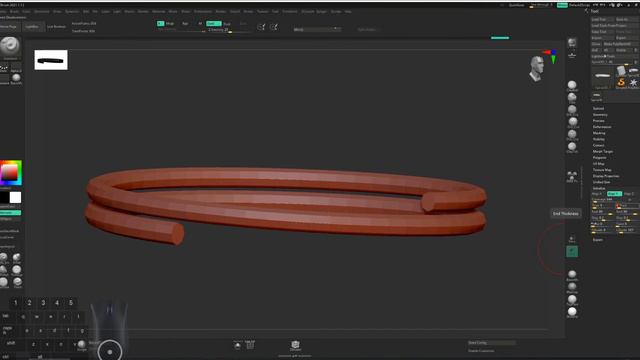Collapse the Initialize sub-palette
This screenshot has height=360, width=640.
click(599, 188)
